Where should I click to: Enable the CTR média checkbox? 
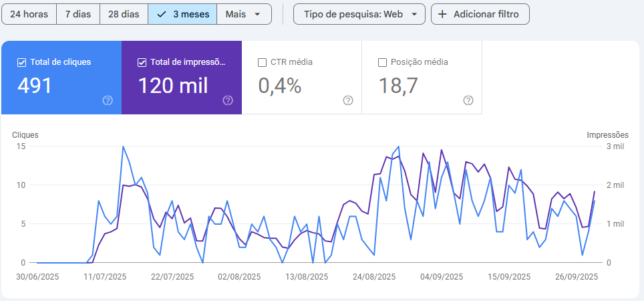[x=262, y=62]
